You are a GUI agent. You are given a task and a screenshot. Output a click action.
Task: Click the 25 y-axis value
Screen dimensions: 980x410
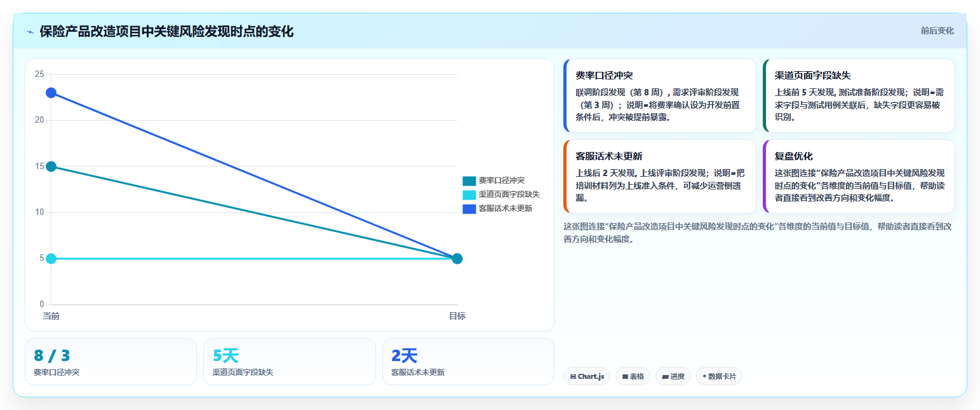pyautogui.click(x=39, y=74)
